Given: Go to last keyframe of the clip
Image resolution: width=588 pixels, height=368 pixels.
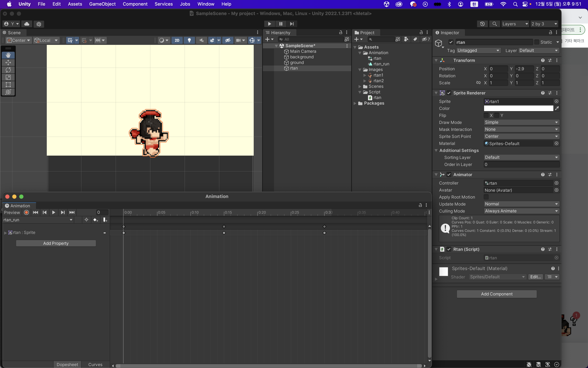Looking at the screenshot, I should click(x=72, y=212).
